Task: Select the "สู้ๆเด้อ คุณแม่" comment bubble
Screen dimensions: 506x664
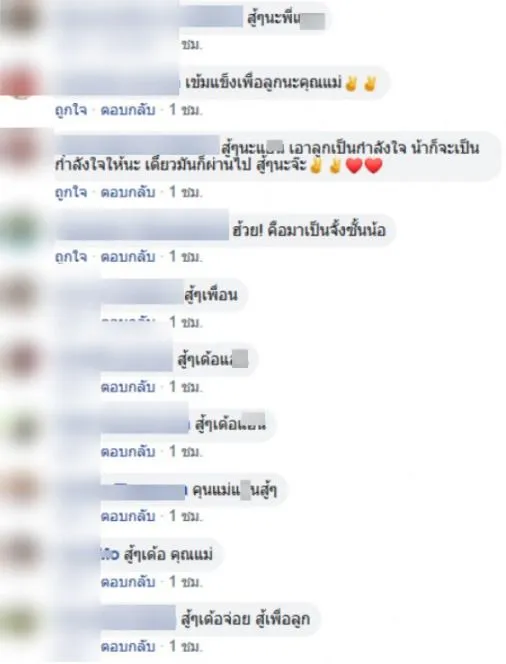Action: click(x=162, y=555)
